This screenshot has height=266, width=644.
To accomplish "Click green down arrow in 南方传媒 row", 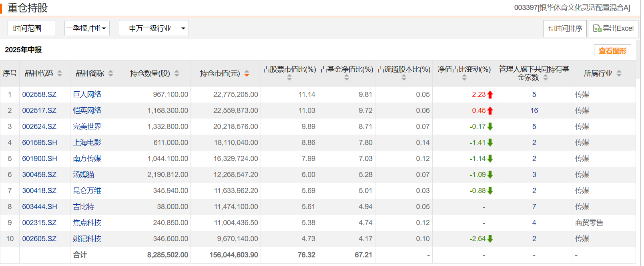I will pyautogui.click(x=490, y=159).
